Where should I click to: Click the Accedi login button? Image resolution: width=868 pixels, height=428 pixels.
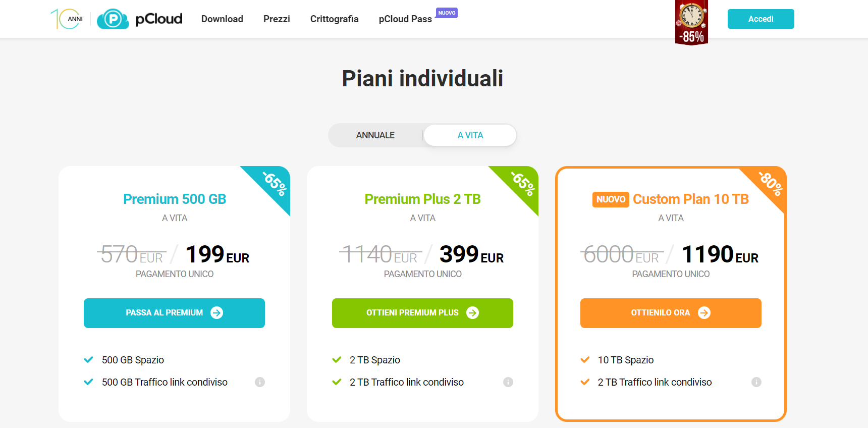[761, 19]
